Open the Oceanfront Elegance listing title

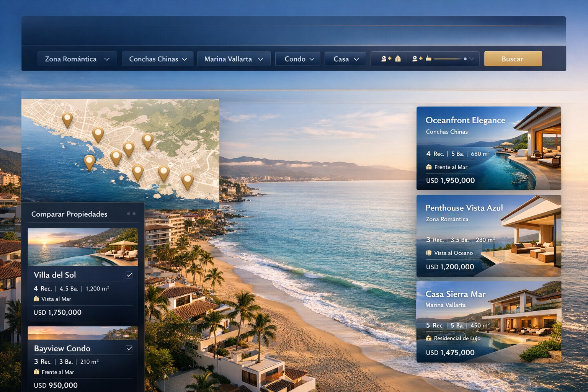tap(465, 120)
